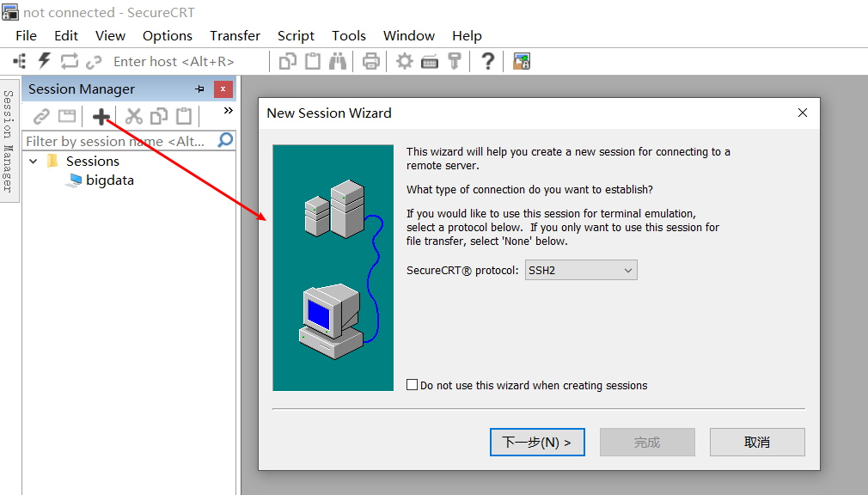Click the Reconnect toolbar icon
868x495 pixels.
[70, 61]
